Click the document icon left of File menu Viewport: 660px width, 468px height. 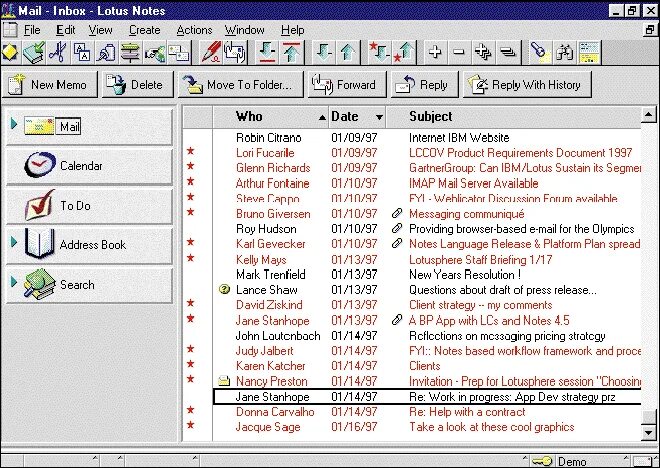[10, 30]
